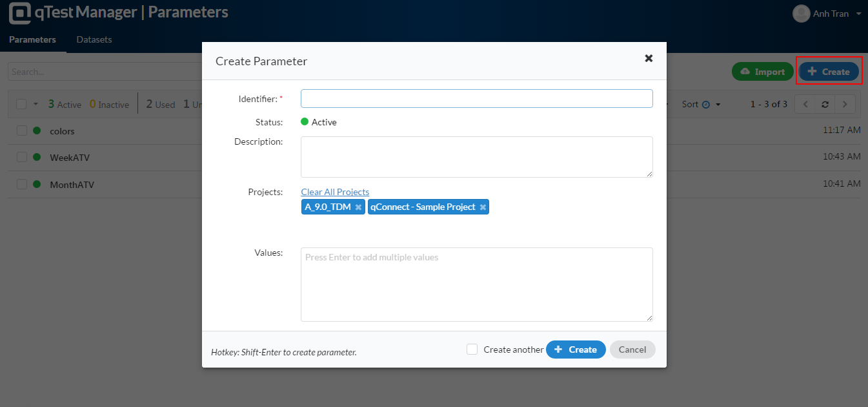Check the colors row checkbox
Screen dimensions: 868x407
coord(22,130)
